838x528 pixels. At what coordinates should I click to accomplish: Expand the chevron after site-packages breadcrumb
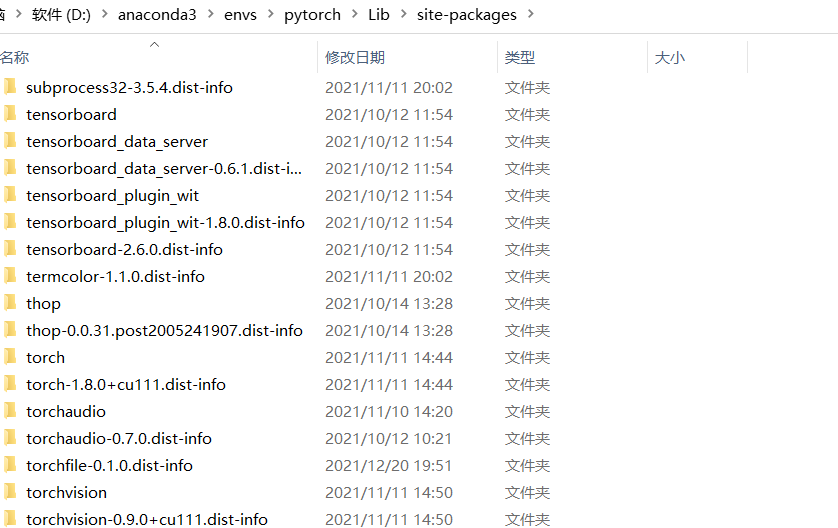click(x=531, y=14)
